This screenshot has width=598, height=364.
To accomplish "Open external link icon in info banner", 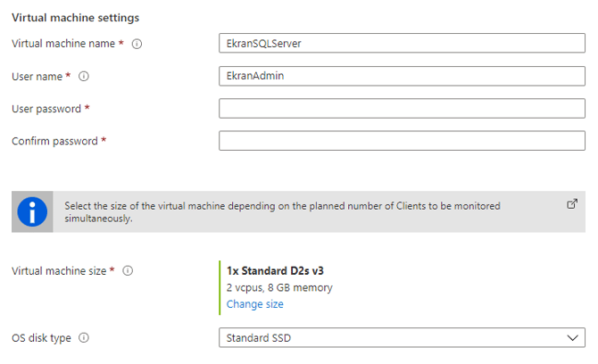I will pos(572,203).
